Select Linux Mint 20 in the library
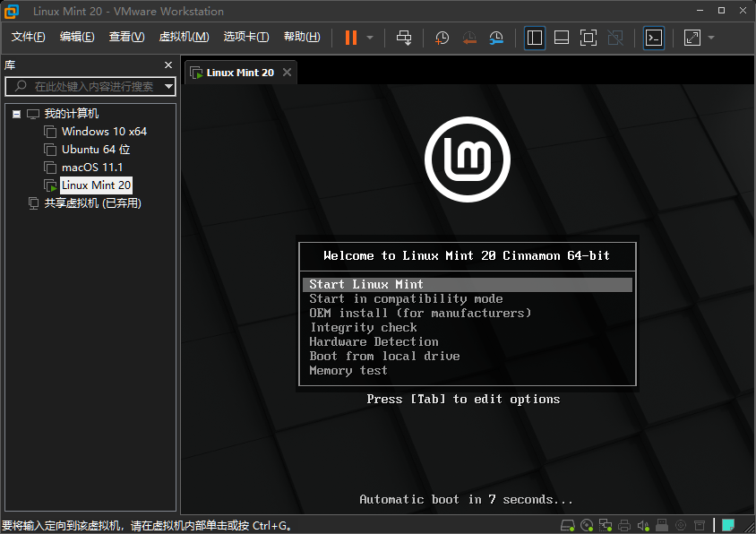 96,185
